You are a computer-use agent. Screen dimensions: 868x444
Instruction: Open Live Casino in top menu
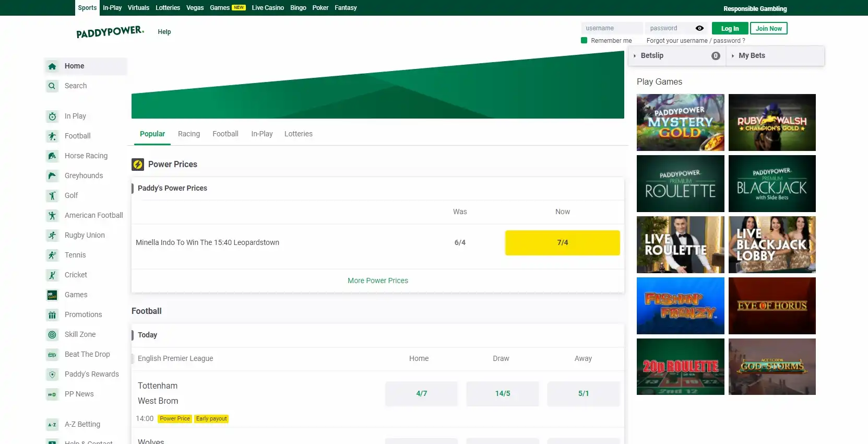pos(268,8)
